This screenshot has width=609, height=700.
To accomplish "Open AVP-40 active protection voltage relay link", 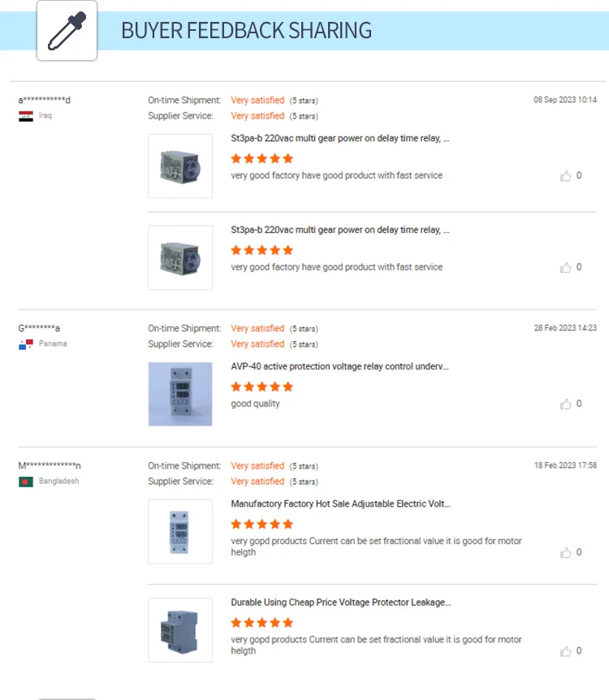I will coord(339,366).
